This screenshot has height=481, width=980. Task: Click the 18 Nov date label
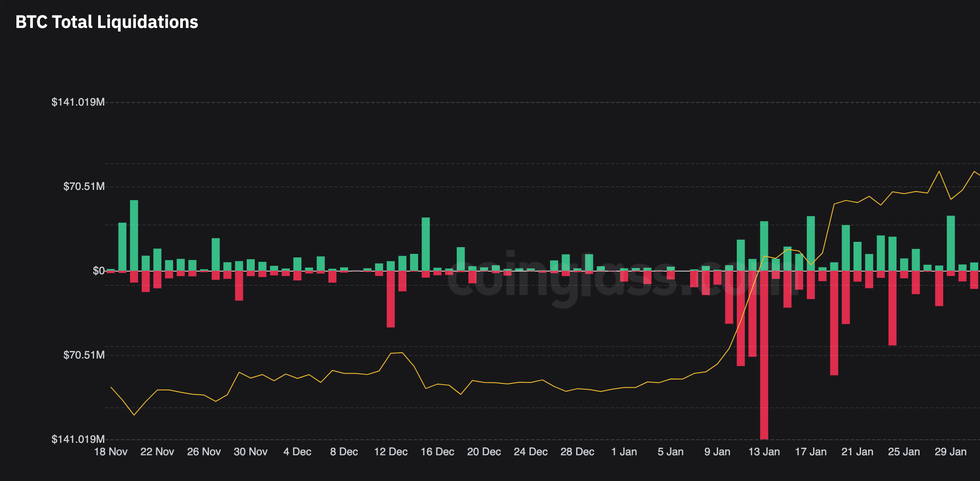(x=111, y=452)
